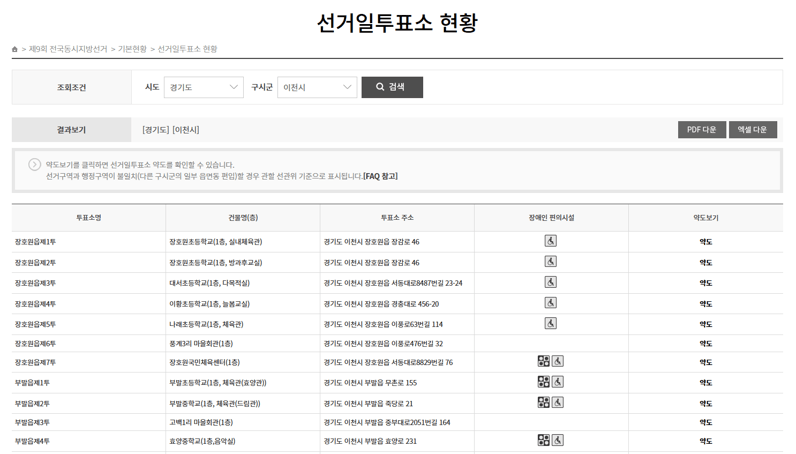Click wheelchair icon in 장호원읍제7투 row

click(x=558, y=361)
